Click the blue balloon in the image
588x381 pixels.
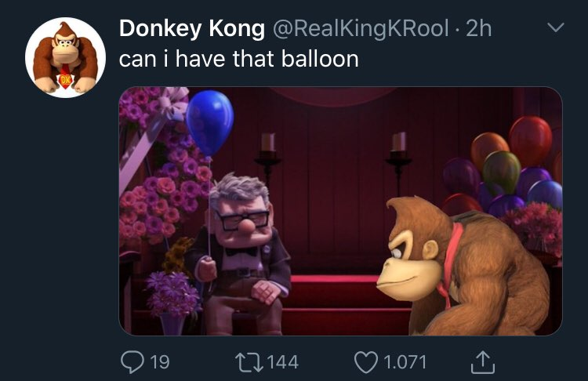pyautogui.click(x=209, y=122)
